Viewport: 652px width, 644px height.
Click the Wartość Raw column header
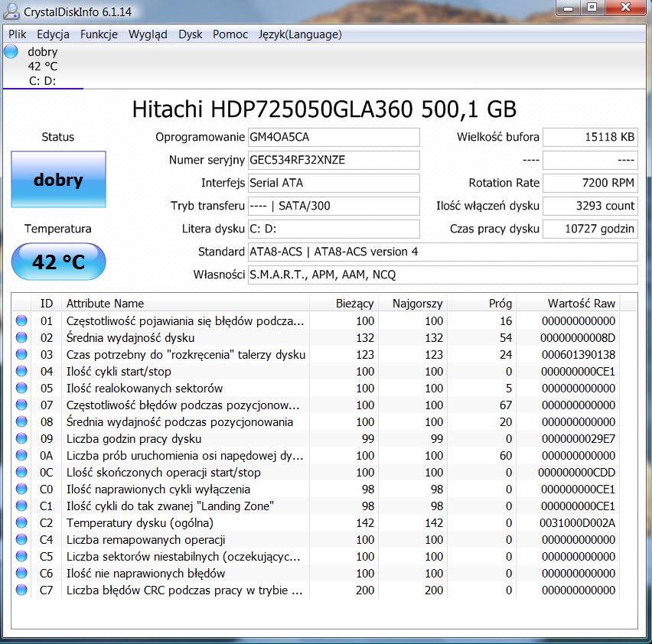568,304
